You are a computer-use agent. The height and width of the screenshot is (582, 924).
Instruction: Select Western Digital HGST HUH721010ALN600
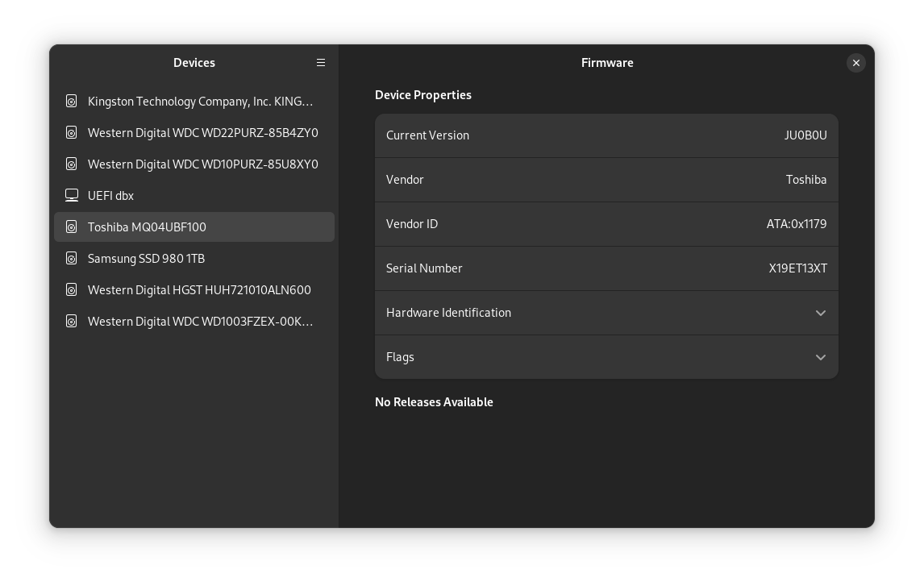click(x=194, y=290)
